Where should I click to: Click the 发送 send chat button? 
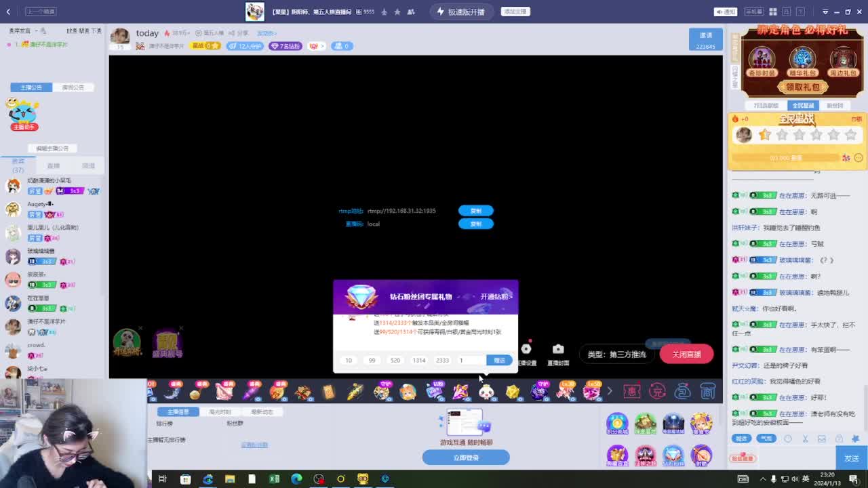pyautogui.click(x=852, y=459)
